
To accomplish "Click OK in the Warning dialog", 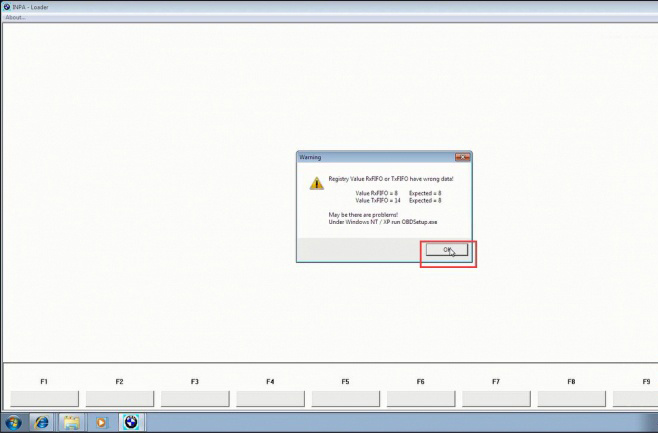I will coord(446,250).
